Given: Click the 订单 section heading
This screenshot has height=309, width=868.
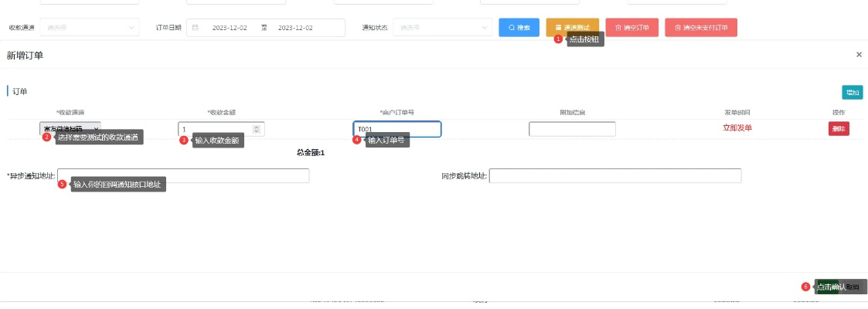Looking at the screenshot, I should [20, 92].
